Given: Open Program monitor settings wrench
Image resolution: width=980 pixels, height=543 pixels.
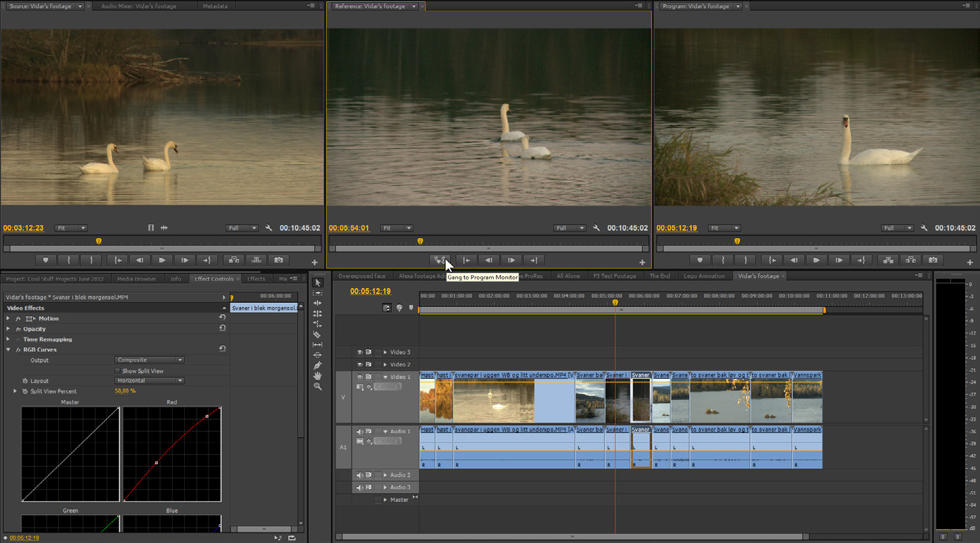Looking at the screenshot, I should pos(924,228).
